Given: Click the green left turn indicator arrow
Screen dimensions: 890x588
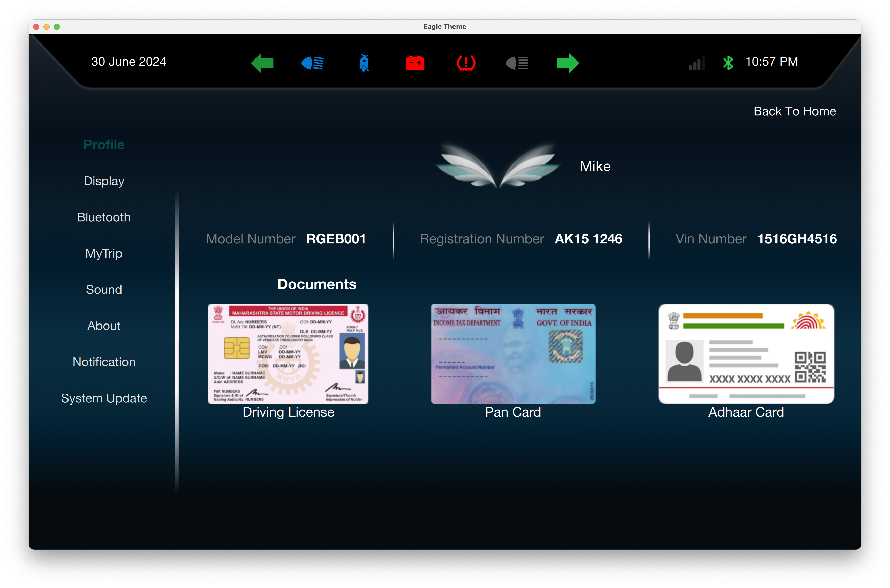Looking at the screenshot, I should [262, 63].
